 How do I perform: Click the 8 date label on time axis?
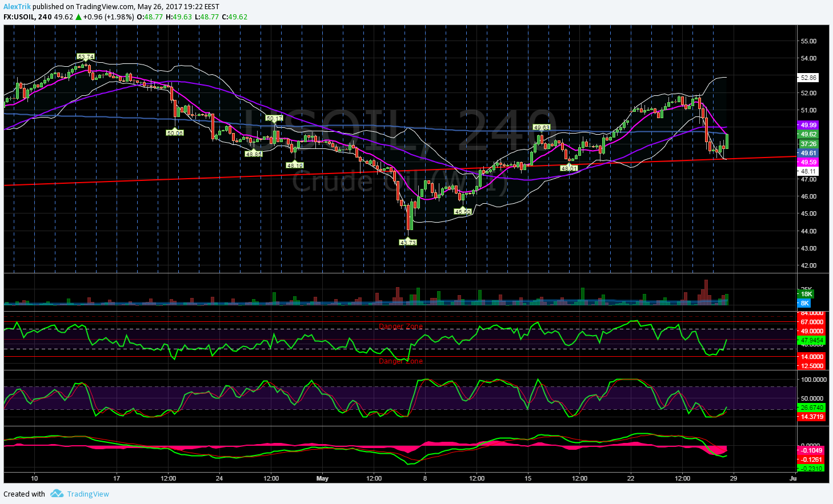click(x=425, y=478)
